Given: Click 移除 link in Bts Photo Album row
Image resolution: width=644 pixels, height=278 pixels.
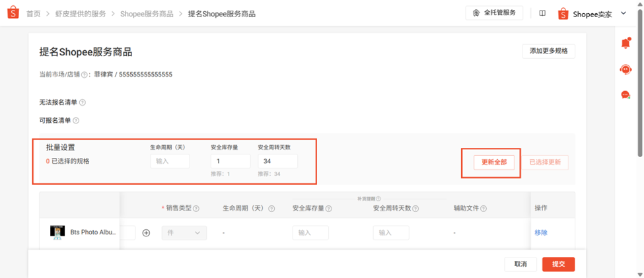Looking at the screenshot, I should click(x=541, y=232).
